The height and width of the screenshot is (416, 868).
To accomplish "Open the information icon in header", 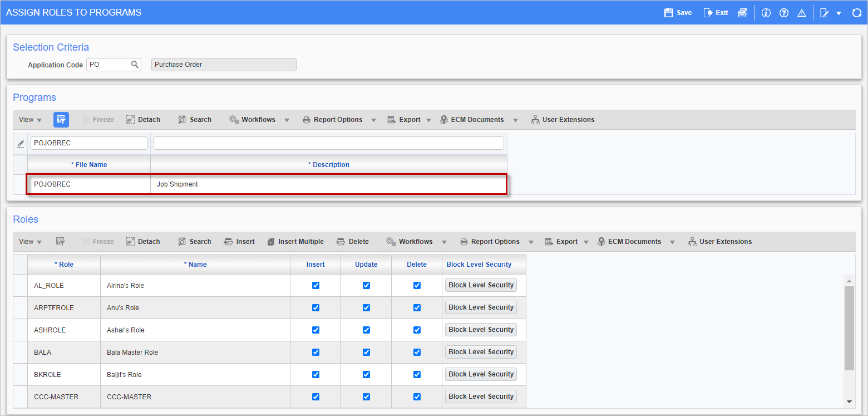I will pos(766,12).
